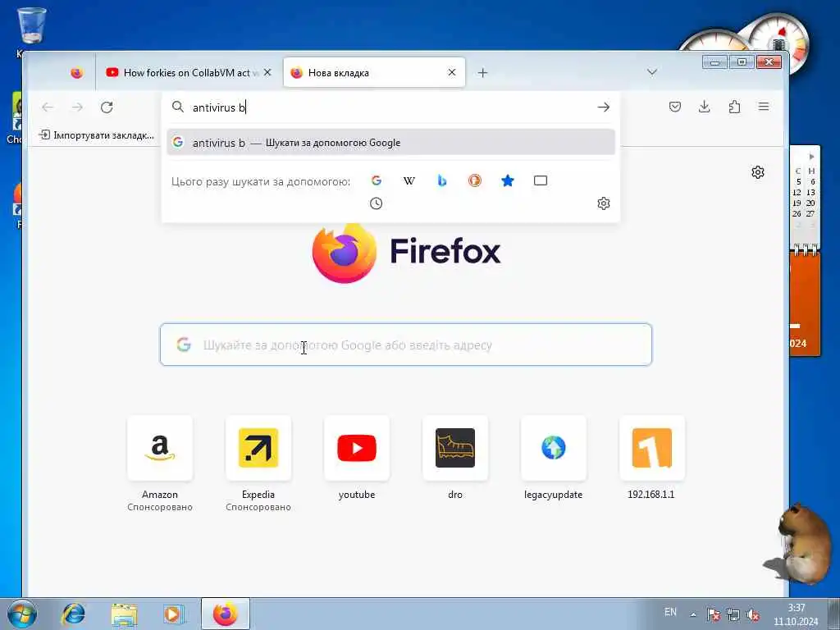This screenshot has height=630, width=840.
Task: Show hidden tray icons arrow
Action: (x=693, y=614)
